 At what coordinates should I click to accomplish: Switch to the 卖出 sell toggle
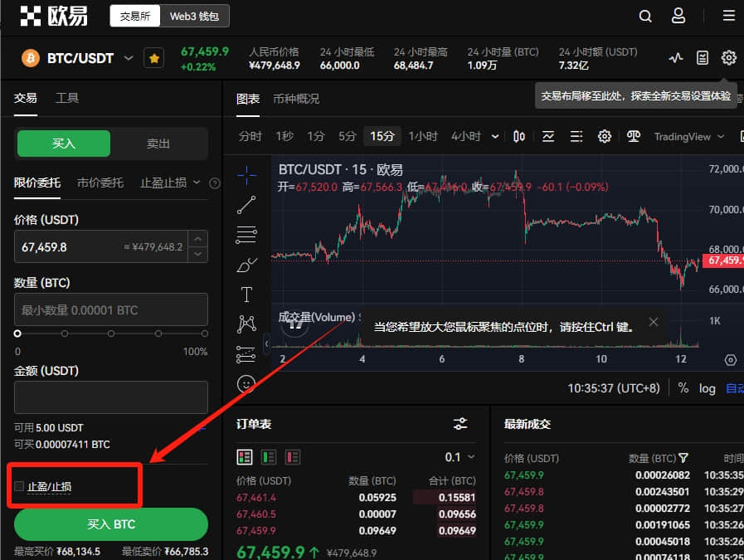(x=158, y=144)
